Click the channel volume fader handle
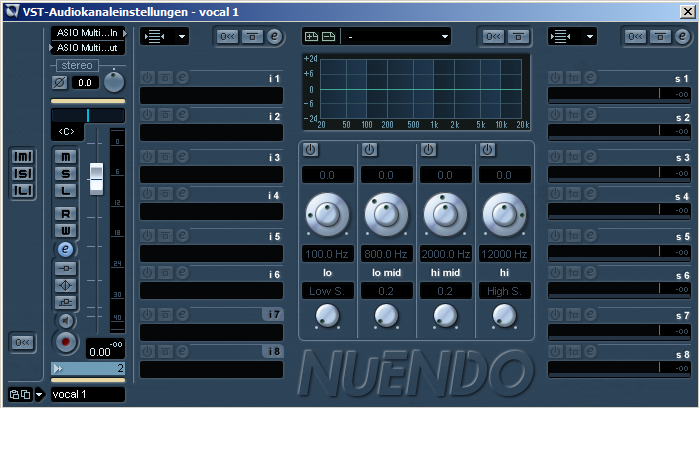This screenshot has height=460, width=699. [x=96, y=179]
